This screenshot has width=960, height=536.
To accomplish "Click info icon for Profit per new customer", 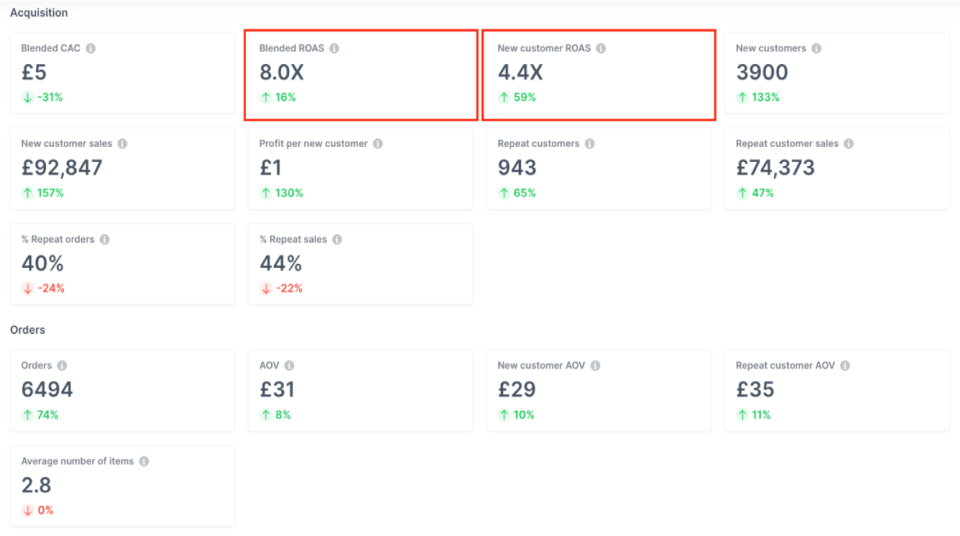I will 378,144.
